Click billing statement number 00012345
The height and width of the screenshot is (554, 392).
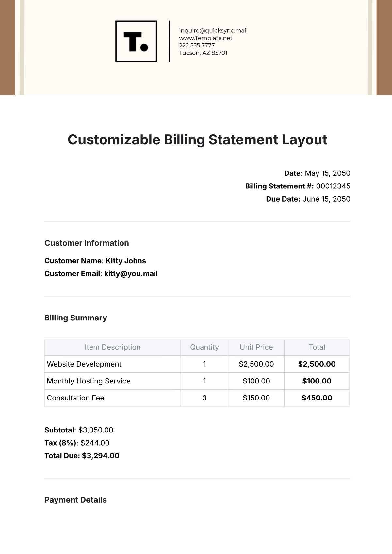click(x=333, y=186)
